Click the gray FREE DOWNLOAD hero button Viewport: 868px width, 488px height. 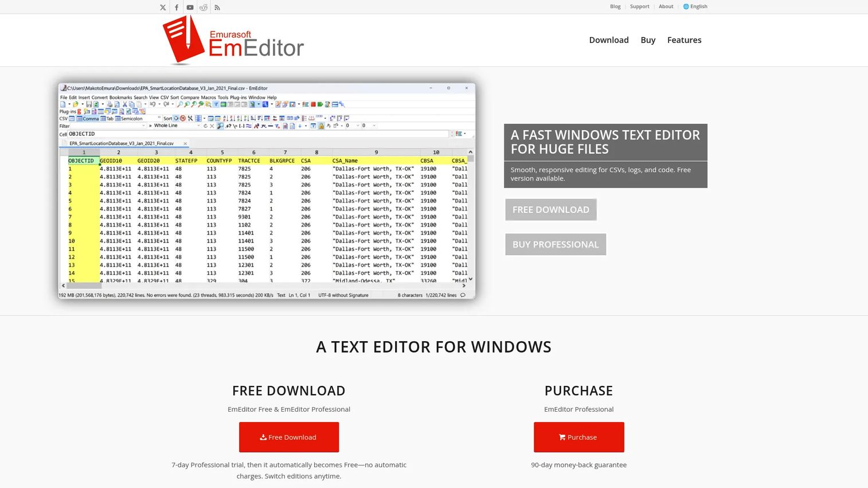pos(551,210)
